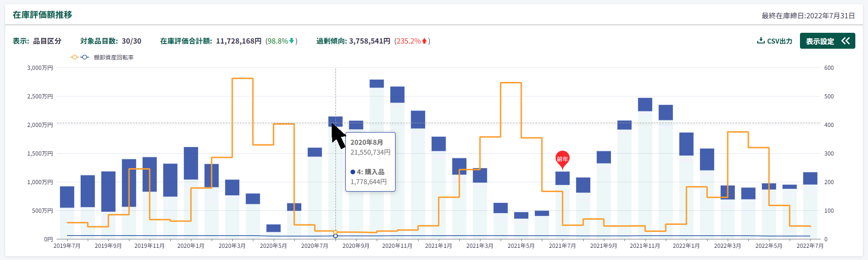This screenshot has width=868, height=260.
Task: Select the red 前年 pin marker
Action: click(x=562, y=159)
